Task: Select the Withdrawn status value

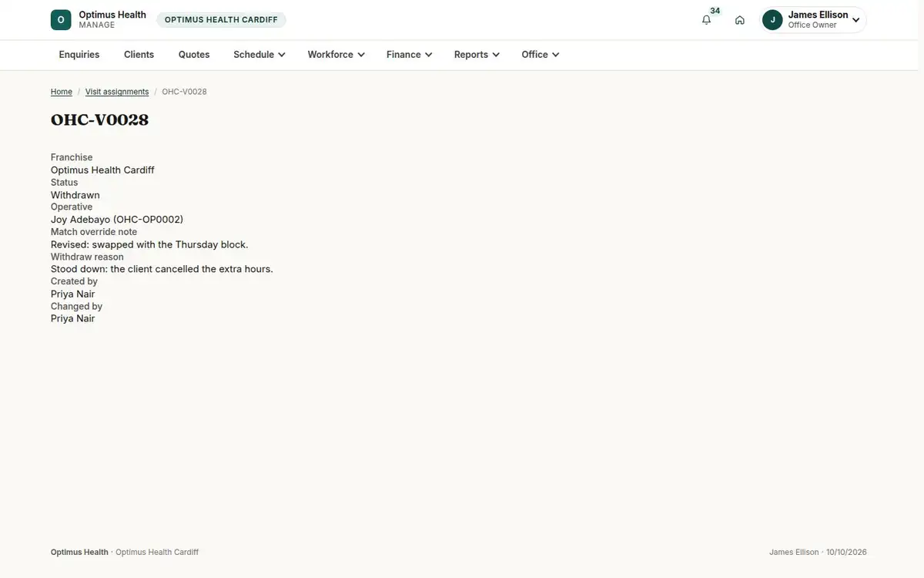Action: click(x=75, y=195)
